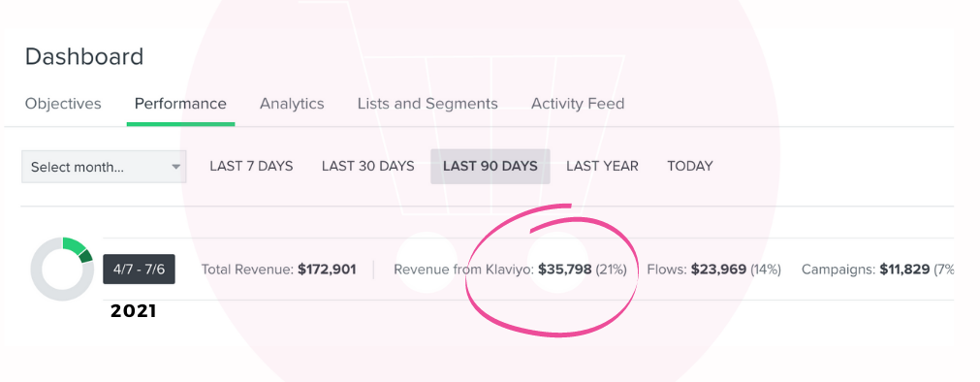Image resolution: width=980 pixels, height=382 pixels.
Task: Switch to the Objectives tab
Action: pos(63,103)
